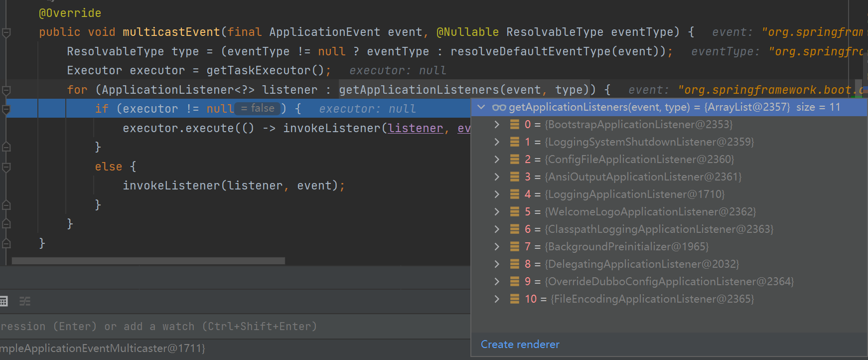Expand element 0 BootstrapApplicationListener
This screenshot has width=868, height=360.
coord(497,125)
